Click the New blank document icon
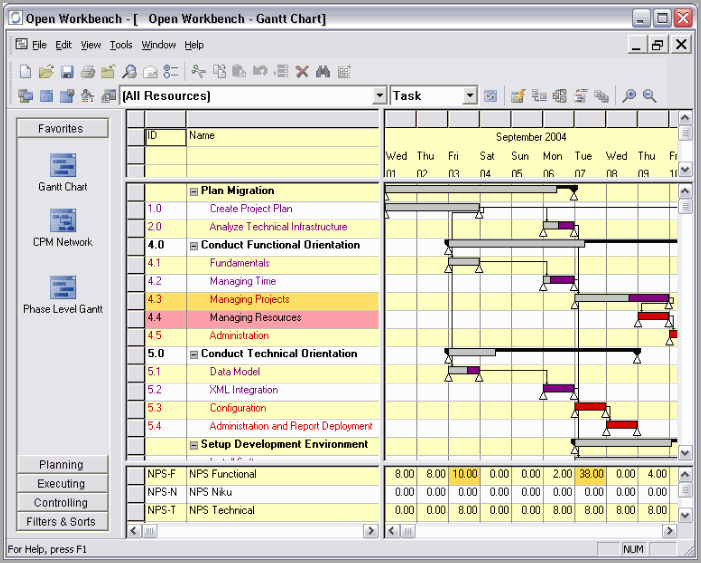701x563 pixels. coord(25,72)
